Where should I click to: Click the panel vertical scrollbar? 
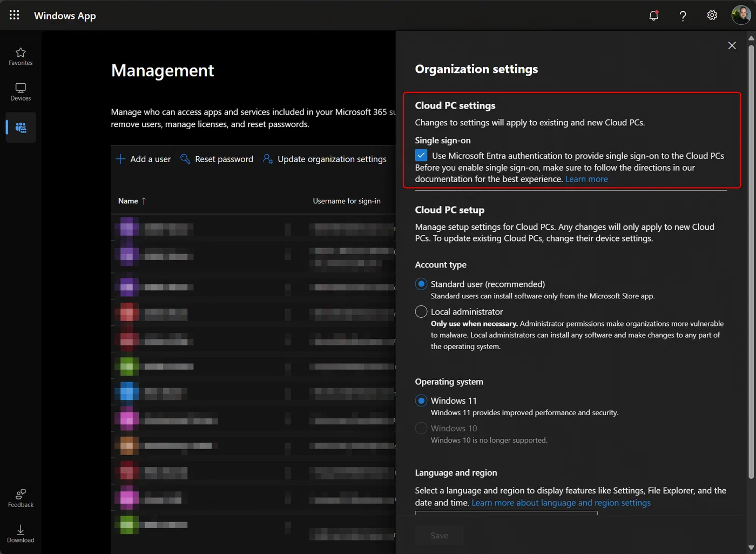[x=751, y=262]
